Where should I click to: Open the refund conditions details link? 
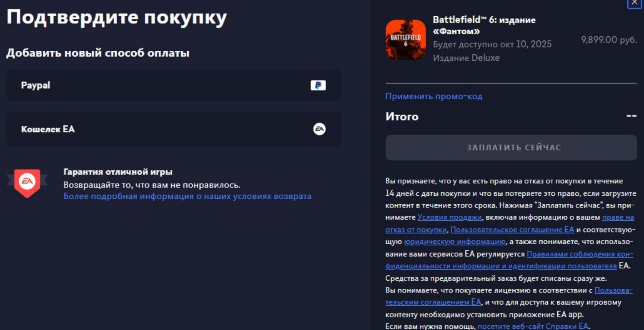tap(187, 196)
